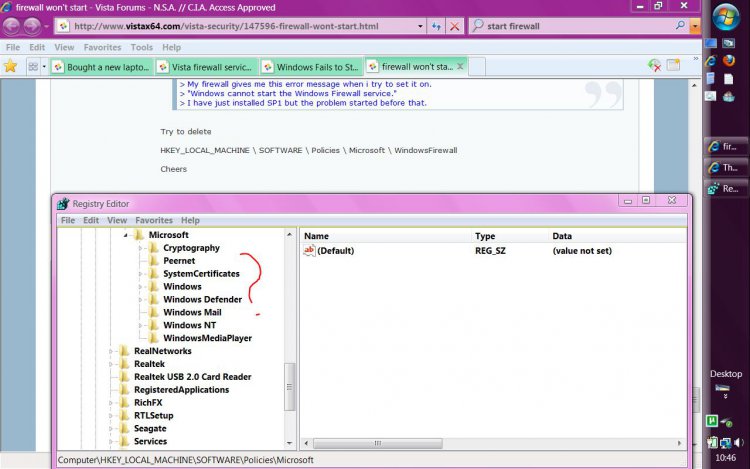Screen dimensions: 750x469
Task: Open recent pages dropdown beside Forward
Action: [x=46, y=26]
